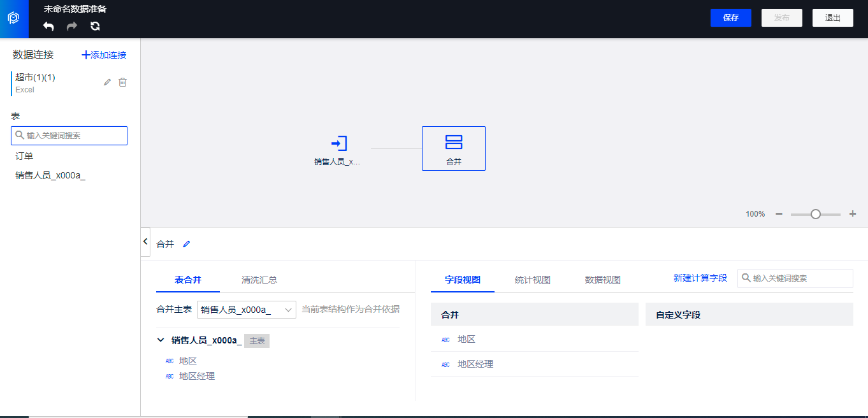Screen dimensions: 868x418
Task: Click the 主表 tag
Action: coord(257,341)
